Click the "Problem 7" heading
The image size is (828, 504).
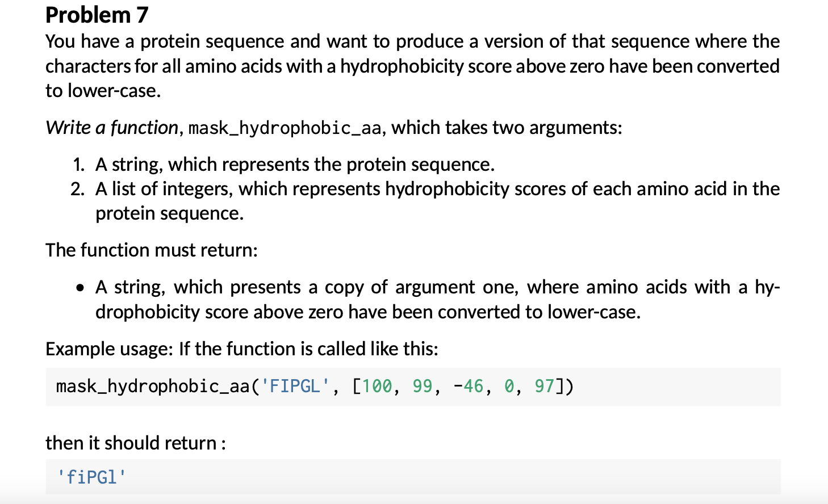(x=97, y=15)
